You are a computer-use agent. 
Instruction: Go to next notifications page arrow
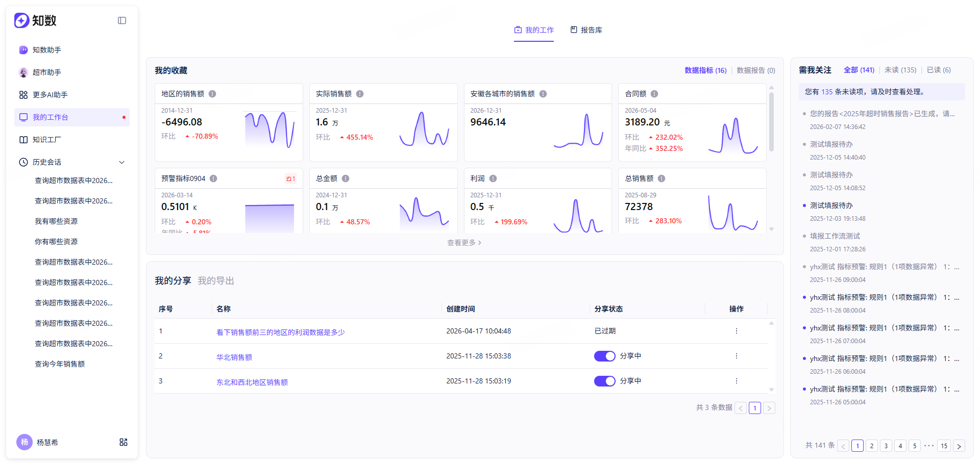959,446
